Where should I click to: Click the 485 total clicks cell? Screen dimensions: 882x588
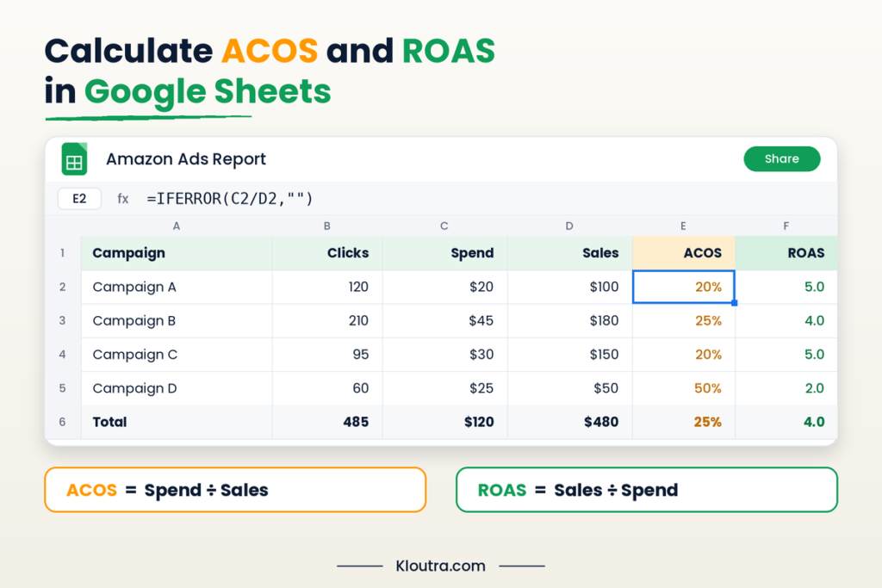coord(327,422)
